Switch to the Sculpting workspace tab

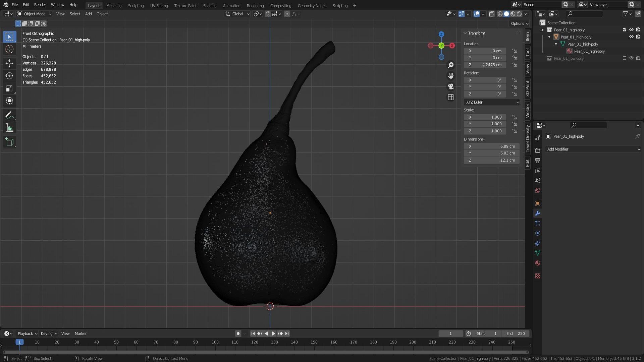(x=136, y=6)
